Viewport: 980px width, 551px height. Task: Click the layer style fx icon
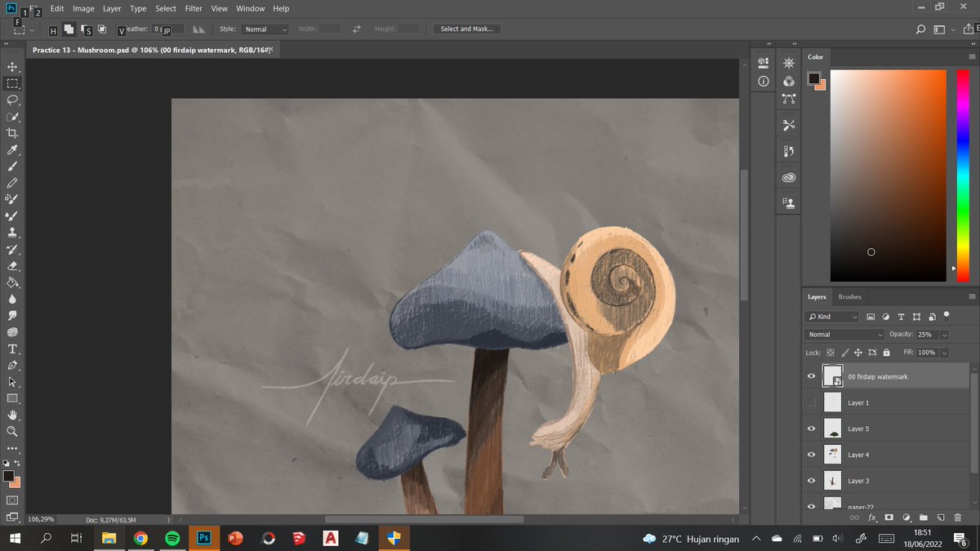872,518
